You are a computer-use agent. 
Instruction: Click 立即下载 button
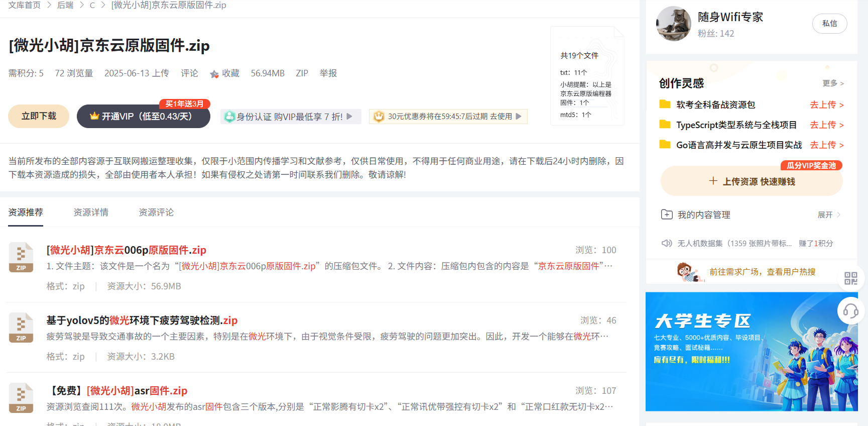[39, 116]
